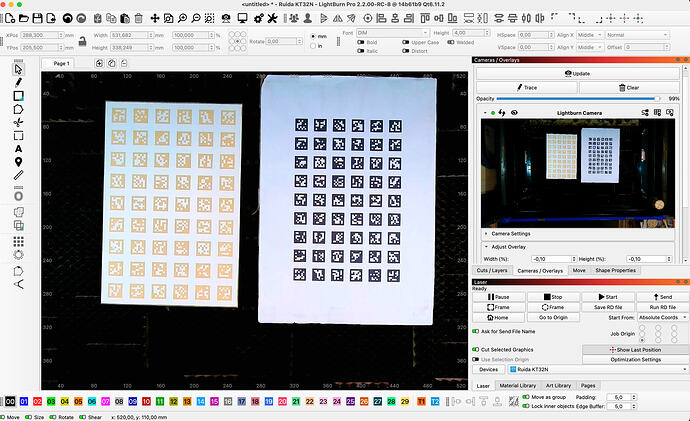Toggle Move as group switch
The height and width of the screenshot is (421, 690).
[525, 397]
